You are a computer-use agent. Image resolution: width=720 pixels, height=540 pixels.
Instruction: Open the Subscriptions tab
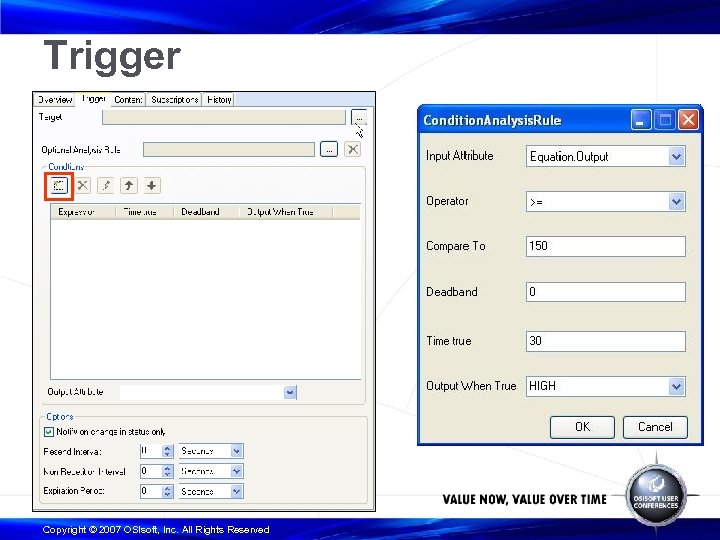click(174, 100)
